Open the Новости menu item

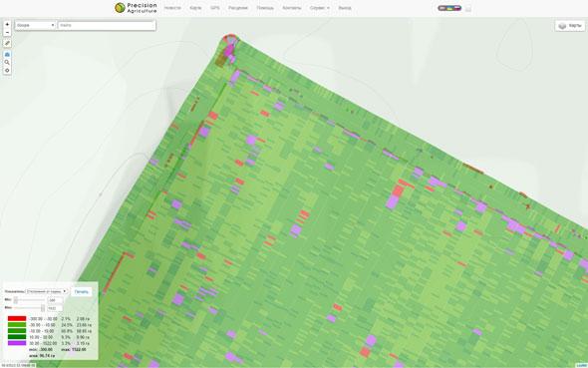[172, 8]
